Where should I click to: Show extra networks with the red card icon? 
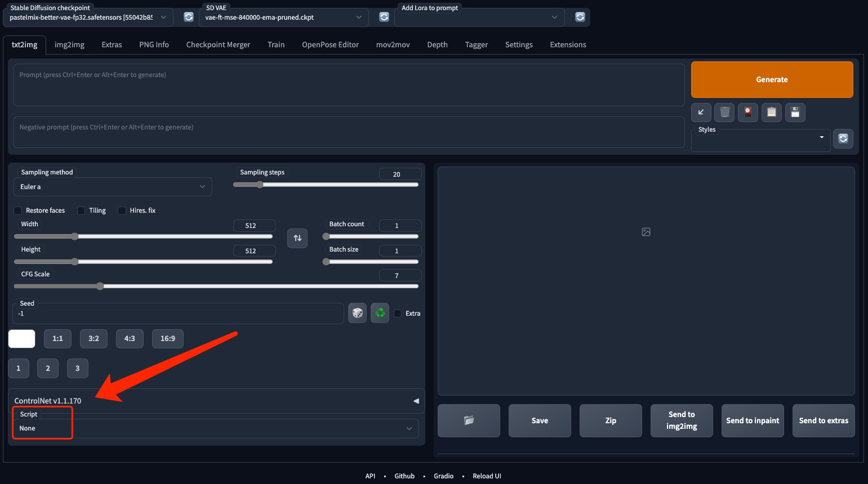tap(748, 112)
